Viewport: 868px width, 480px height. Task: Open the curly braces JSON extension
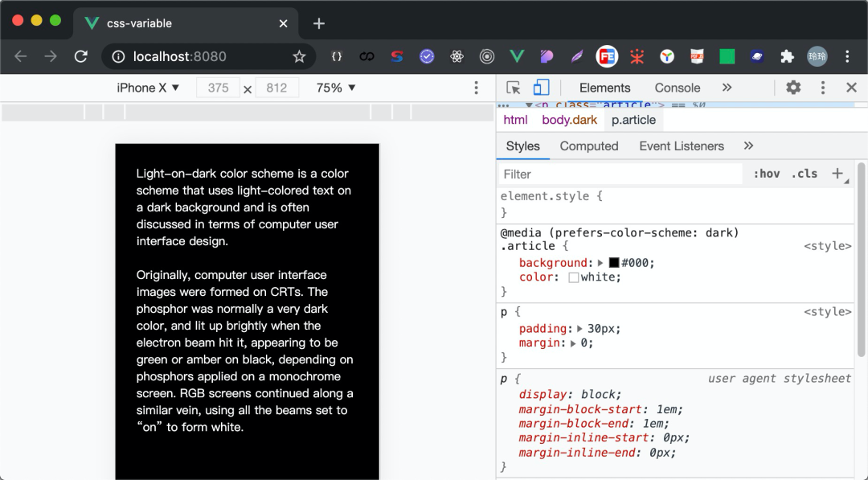337,56
